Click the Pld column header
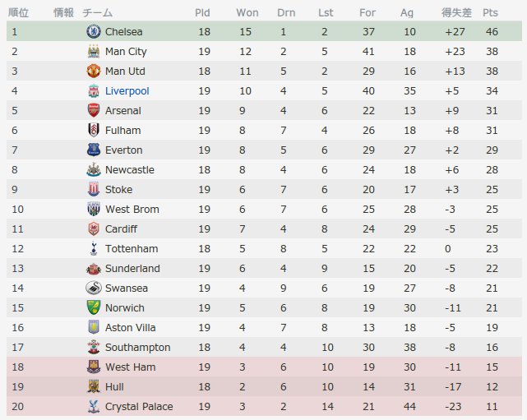 202,13
